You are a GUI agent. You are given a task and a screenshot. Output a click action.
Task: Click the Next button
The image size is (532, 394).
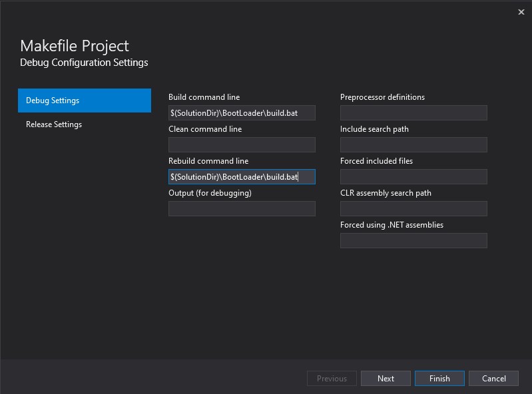pos(386,379)
